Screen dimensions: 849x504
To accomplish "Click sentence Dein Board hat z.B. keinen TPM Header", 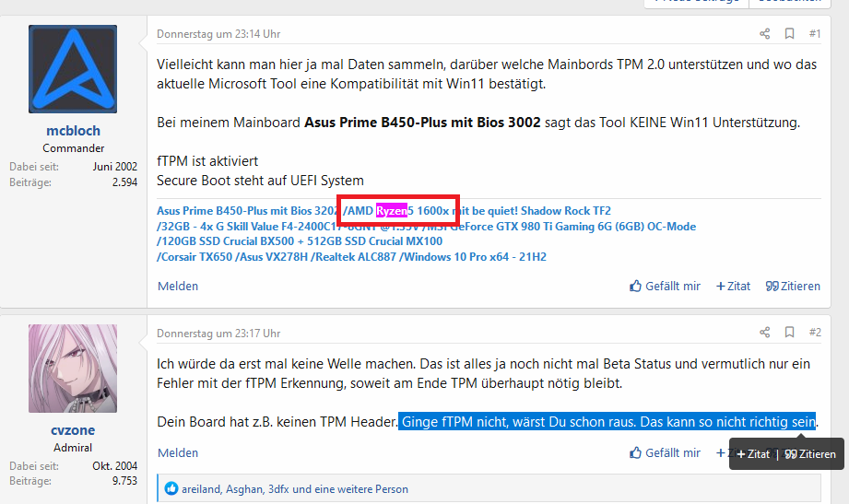I will tap(277, 422).
